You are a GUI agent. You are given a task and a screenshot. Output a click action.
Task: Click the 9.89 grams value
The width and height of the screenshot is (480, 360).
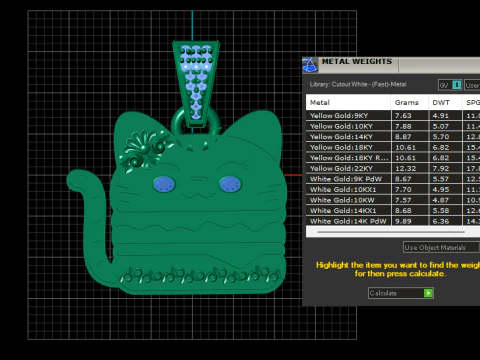point(403,221)
